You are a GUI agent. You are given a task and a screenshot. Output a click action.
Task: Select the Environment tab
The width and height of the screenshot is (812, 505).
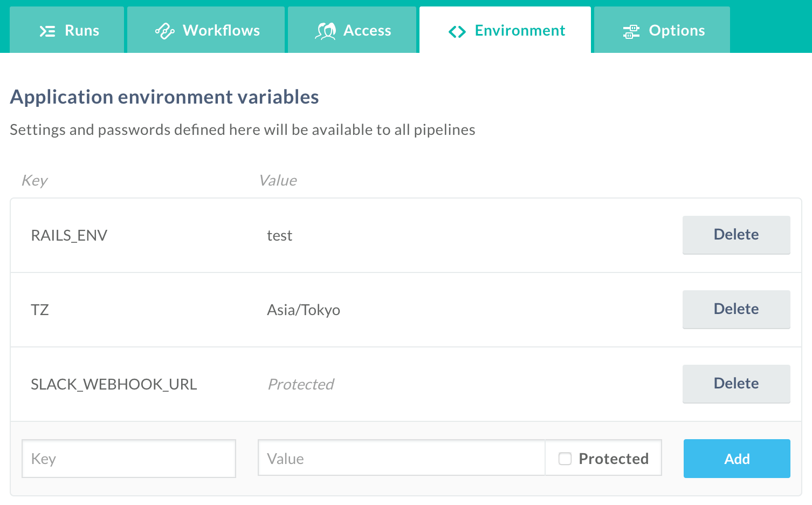(505, 30)
